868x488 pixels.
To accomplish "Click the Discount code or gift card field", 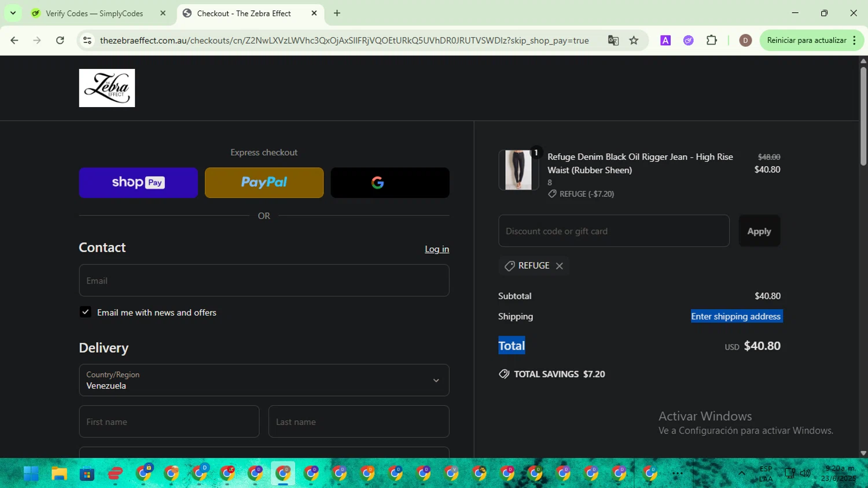I will [x=614, y=231].
